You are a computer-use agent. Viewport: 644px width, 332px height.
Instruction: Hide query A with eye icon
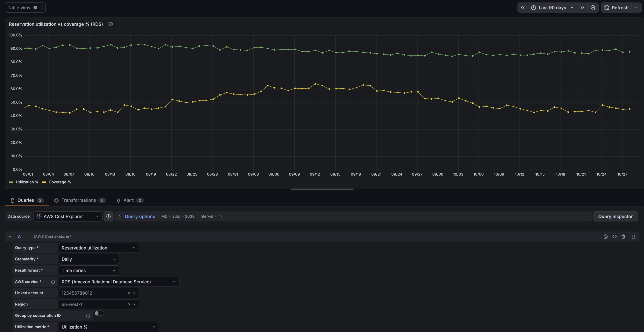click(x=614, y=237)
